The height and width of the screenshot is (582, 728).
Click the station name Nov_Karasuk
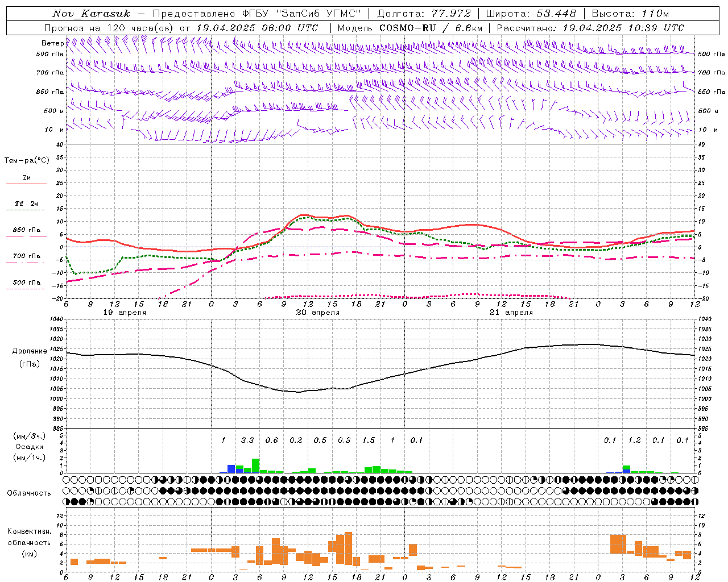point(91,14)
